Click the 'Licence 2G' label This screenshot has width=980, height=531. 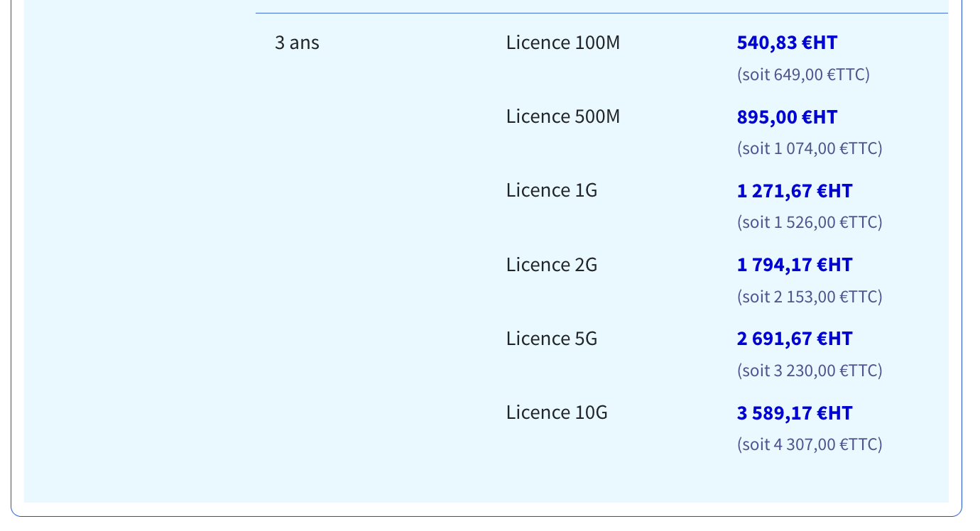point(552,265)
